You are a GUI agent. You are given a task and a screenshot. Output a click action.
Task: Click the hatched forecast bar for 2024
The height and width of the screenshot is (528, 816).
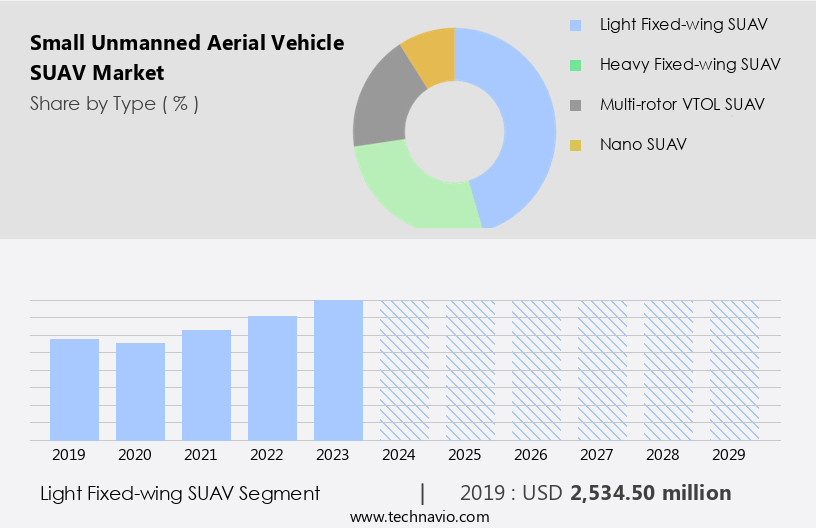[x=405, y=370]
